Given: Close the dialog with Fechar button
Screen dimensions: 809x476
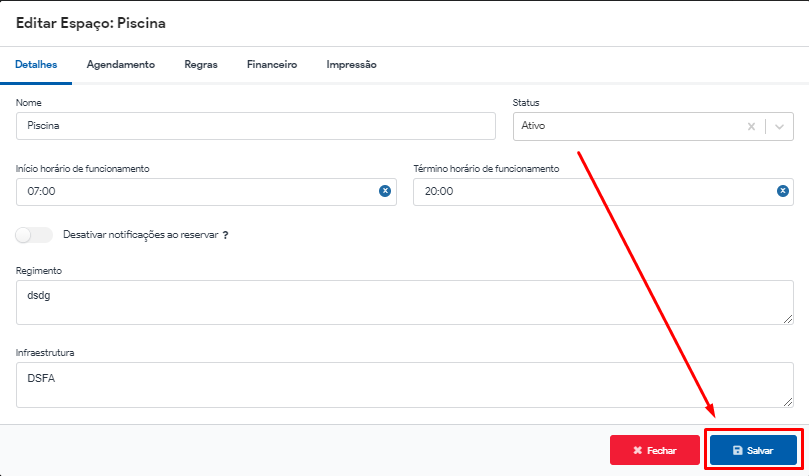Looking at the screenshot, I should 655,450.
